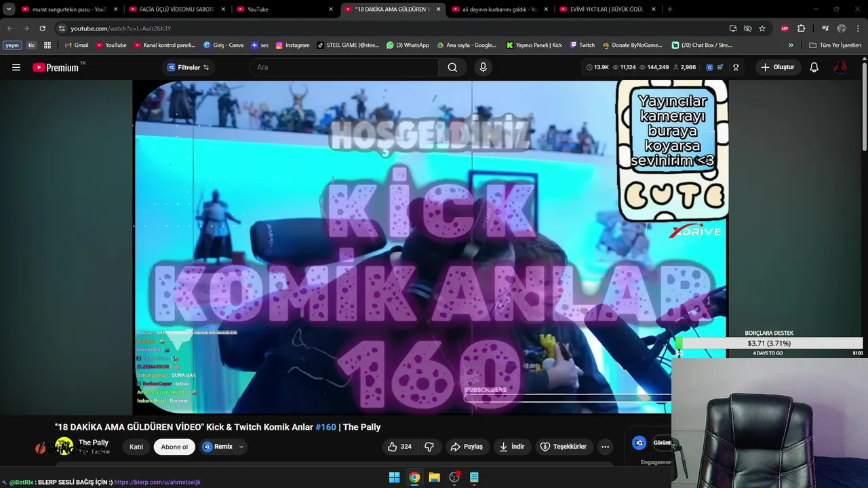
Task: Click the vidIQ trophy icon in header
Action: pos(736,67)
